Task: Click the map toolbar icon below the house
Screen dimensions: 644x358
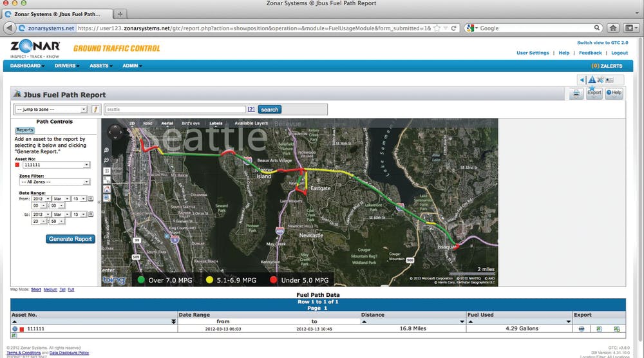Action: pos(107,198)
